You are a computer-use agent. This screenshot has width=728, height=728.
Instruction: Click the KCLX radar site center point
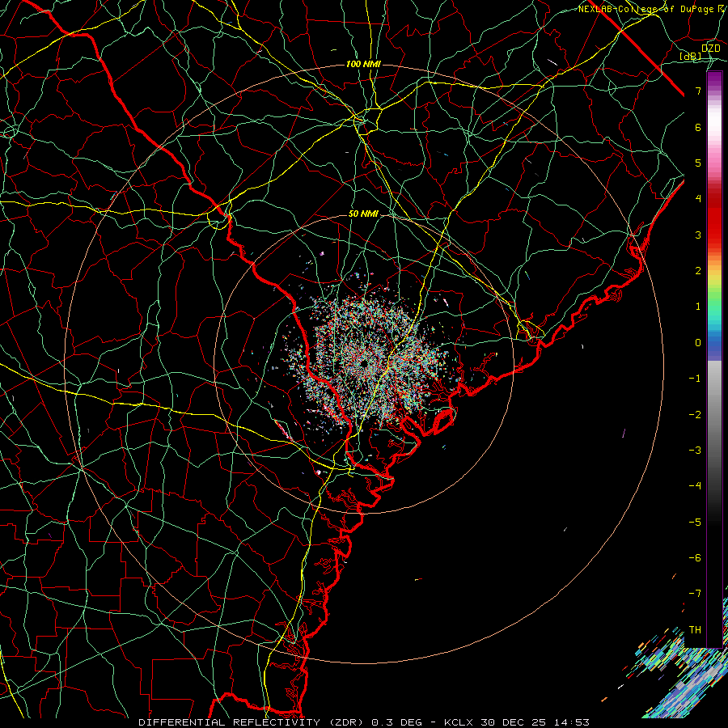364,363
